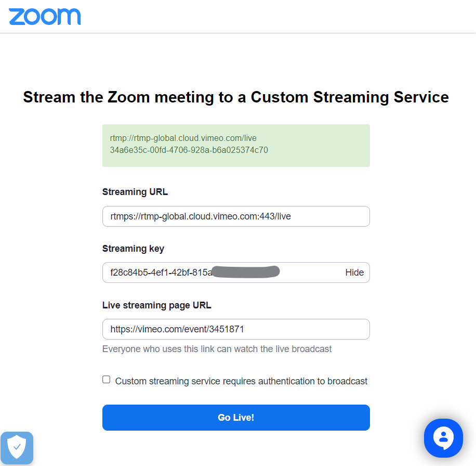476x466 pixels.
Task: Enable the authentication required checkbox
Action: click(x=107, y=380)
